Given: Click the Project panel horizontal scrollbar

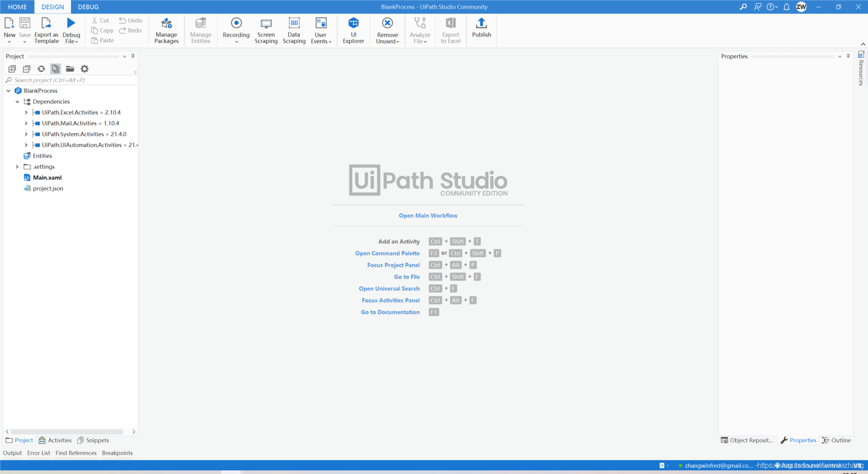Looking at the screenshot, I should [67, 432].
